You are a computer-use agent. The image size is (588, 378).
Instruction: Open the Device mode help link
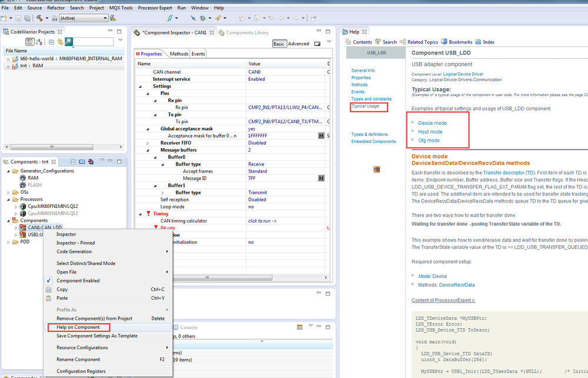tap(432, 123)
